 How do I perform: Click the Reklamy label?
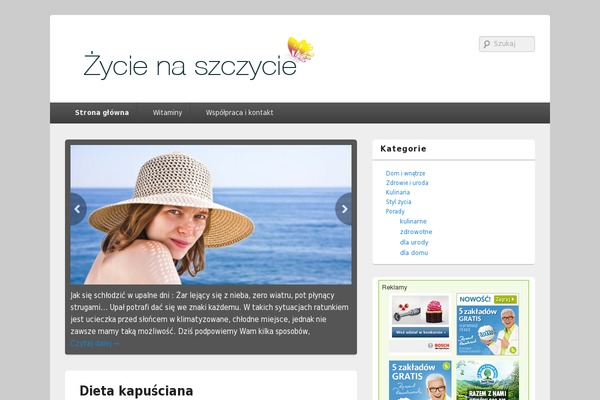[394, 287]
